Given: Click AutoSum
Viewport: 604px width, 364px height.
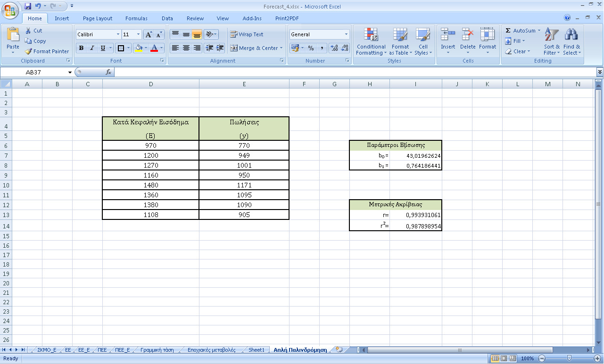Looking at the screenshot, I should pyautogui.click(x=520, y=31).
